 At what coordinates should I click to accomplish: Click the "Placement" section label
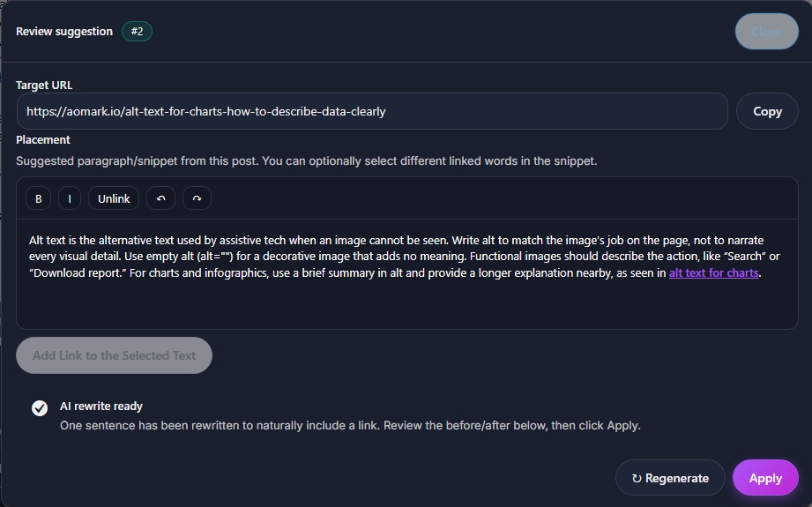tap(43, 139)
